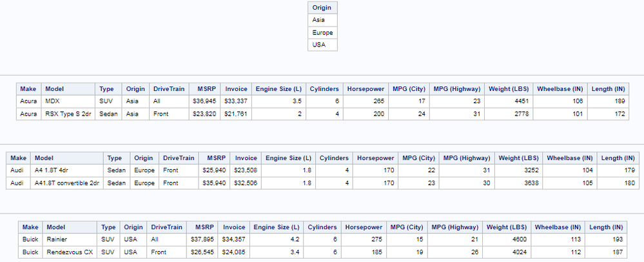The image size is (644, 262).
Task: Click weight value 4024
Action: tap(507, 252)
